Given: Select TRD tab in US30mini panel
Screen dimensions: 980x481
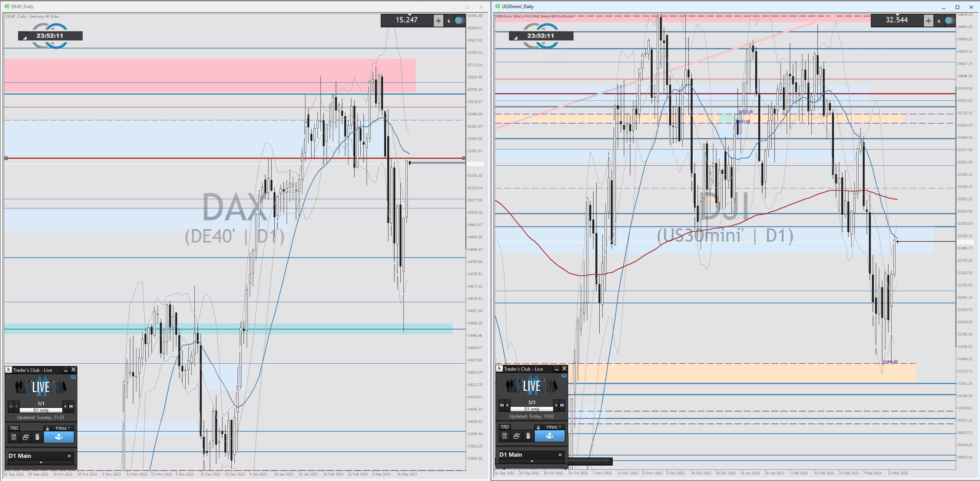Looking at the screenshot, I should coord(505,427).
